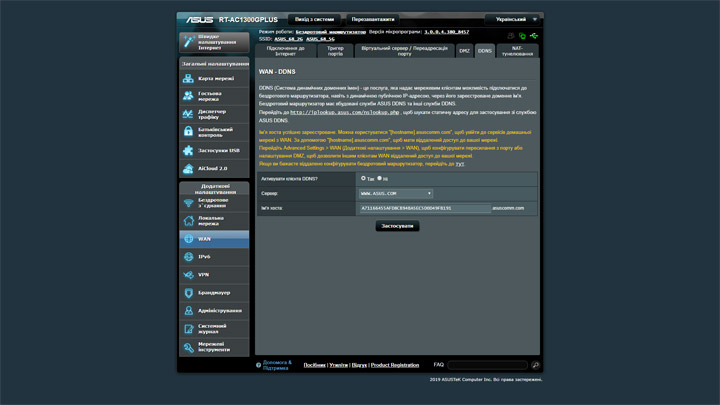The image size is (720, 405).
Task: Click the ASUS_68_2G SSID link
Action: point(288,39)
